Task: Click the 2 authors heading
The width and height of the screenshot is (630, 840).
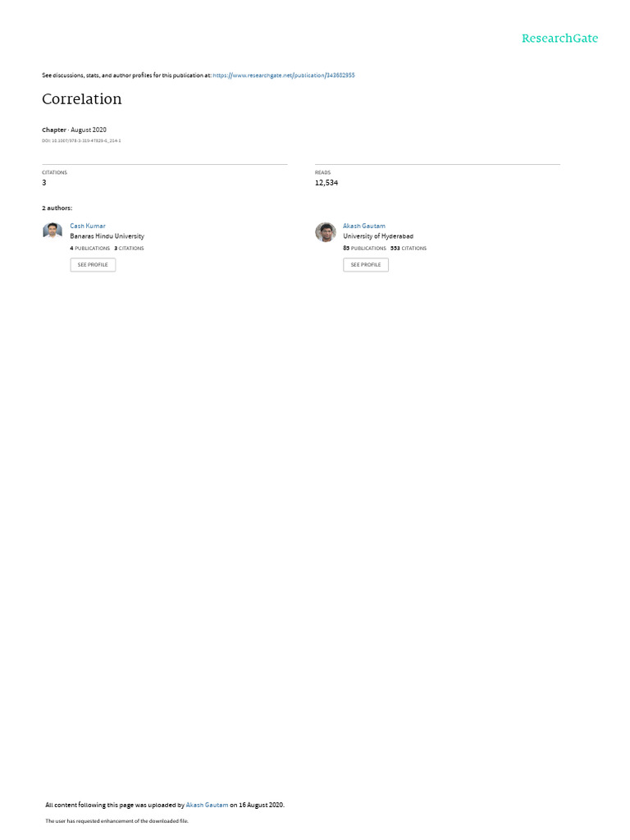Action: pos(57,208)
